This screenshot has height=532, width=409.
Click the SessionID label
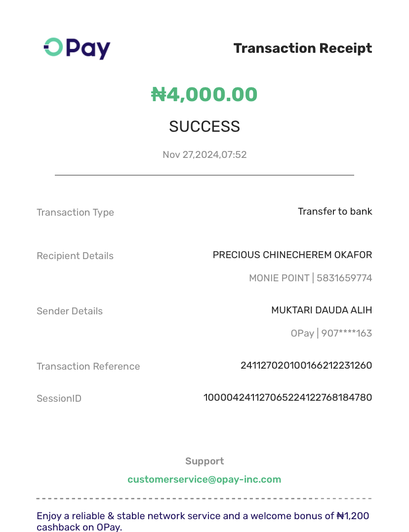59,399
